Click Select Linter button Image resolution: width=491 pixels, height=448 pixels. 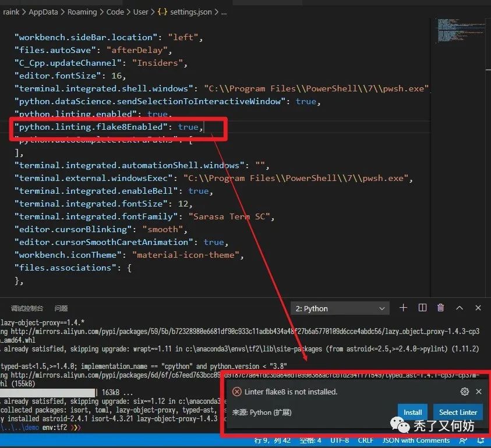pyautogui.click(x=458, y=413)
